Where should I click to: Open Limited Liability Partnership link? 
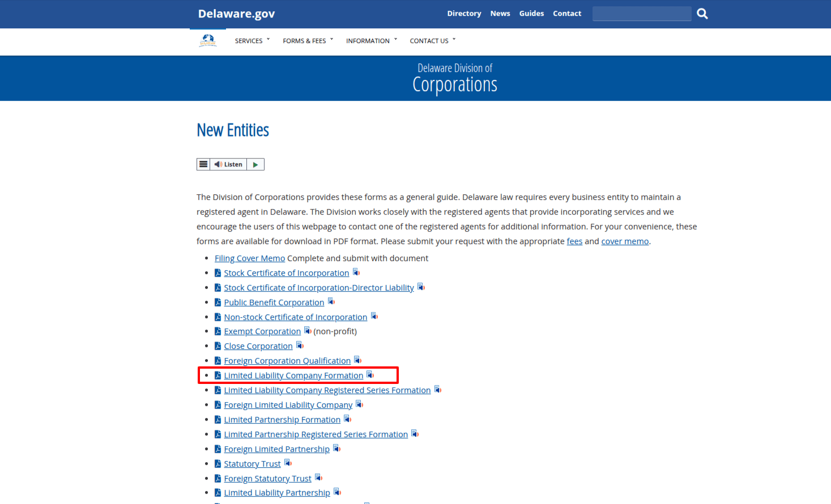click(x=277, y=493)
